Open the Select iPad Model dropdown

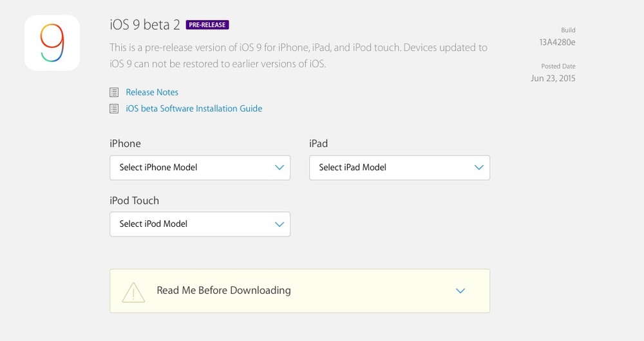click(x=400, y=168)
